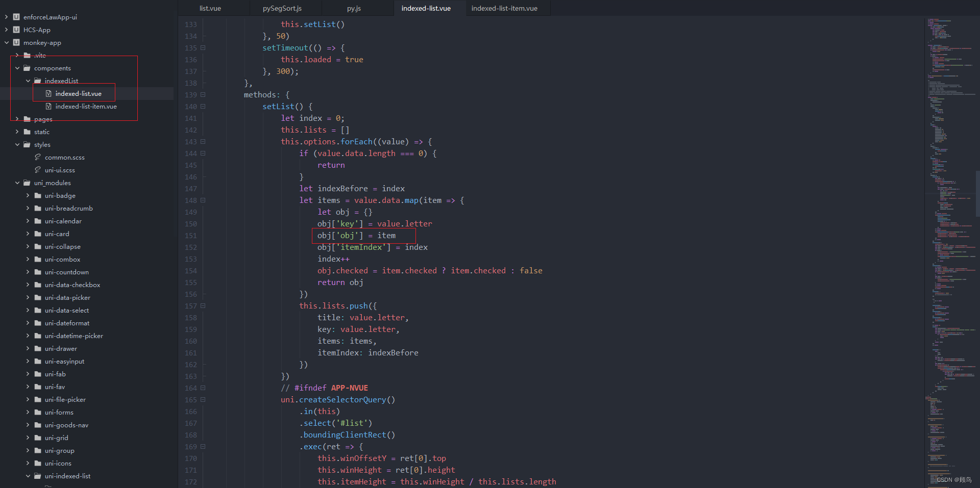Collapse the monkey-app project

6,42
